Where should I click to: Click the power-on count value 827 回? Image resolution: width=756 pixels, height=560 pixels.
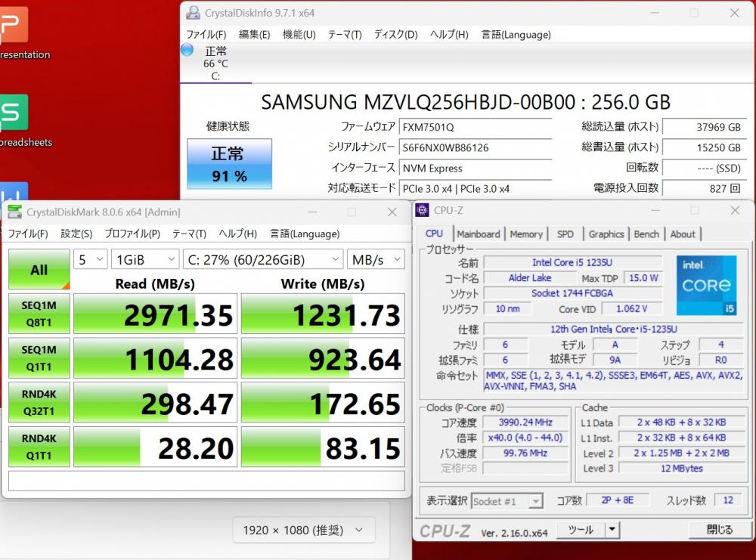click(705, 188)
